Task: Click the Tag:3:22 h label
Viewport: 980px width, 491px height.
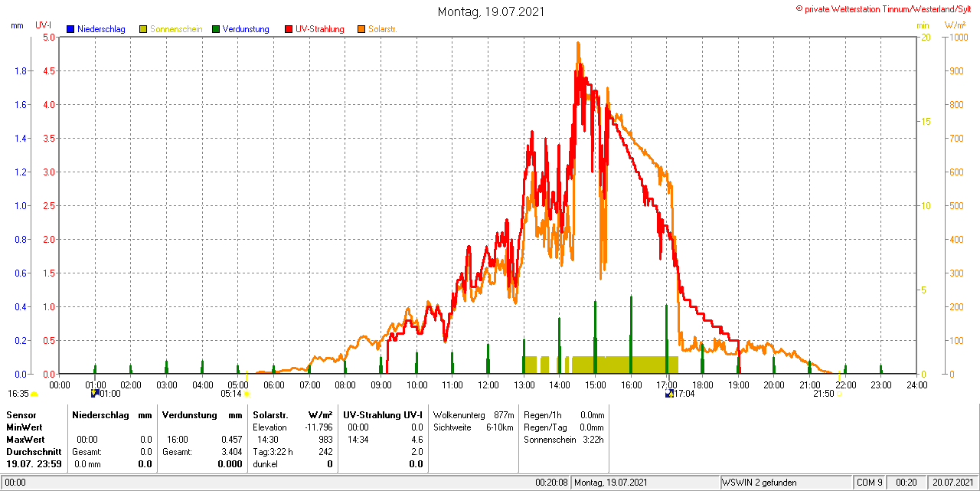Action: click(x=273, y=452)
